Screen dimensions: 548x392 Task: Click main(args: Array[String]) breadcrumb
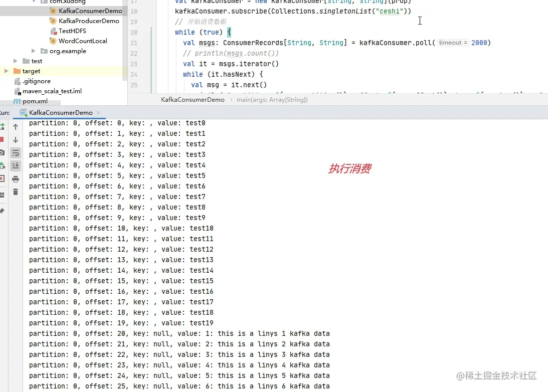(272, 100)
